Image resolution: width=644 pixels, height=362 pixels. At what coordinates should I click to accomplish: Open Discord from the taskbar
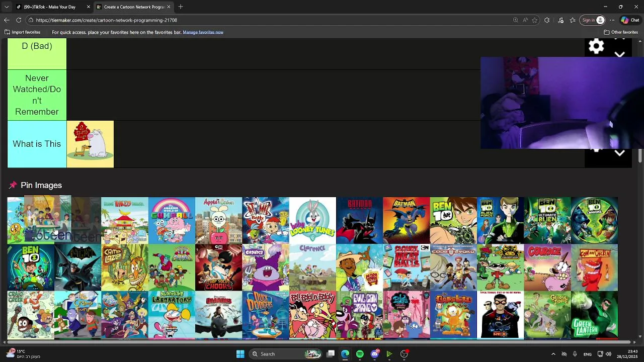click(x=374, y=354)
